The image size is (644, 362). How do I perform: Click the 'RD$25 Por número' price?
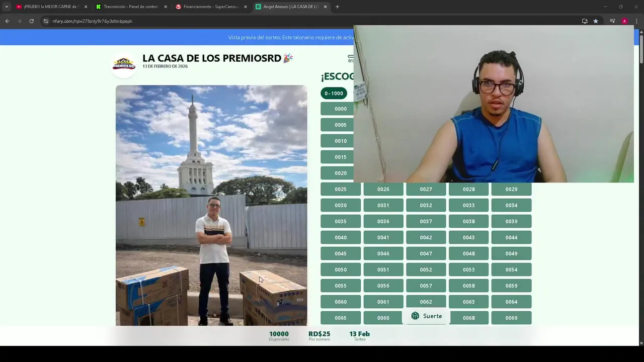tap(319, 336)
